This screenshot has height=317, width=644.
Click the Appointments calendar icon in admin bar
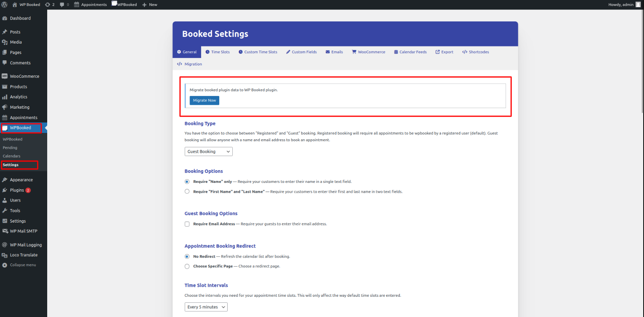click(x=77, y=5)
